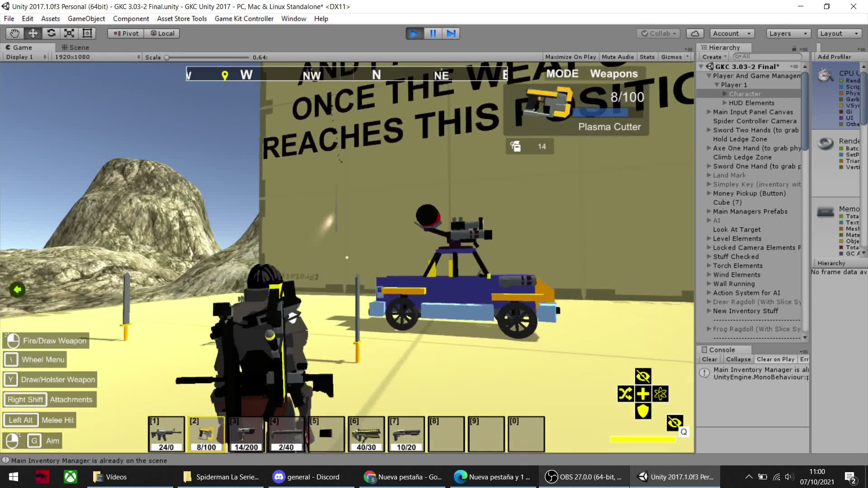Open cloud services icon
The width and height of the screenshot is (868, 488).
click(x=695, y=33)
